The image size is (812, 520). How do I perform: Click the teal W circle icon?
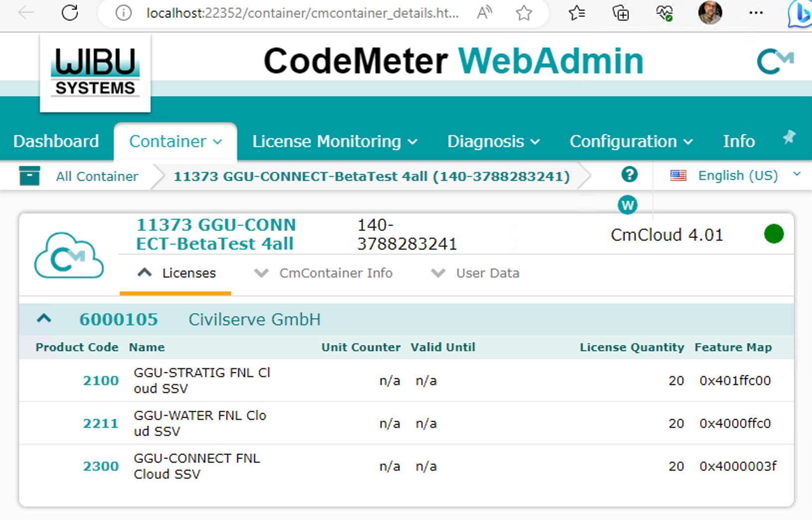(627, 205)
